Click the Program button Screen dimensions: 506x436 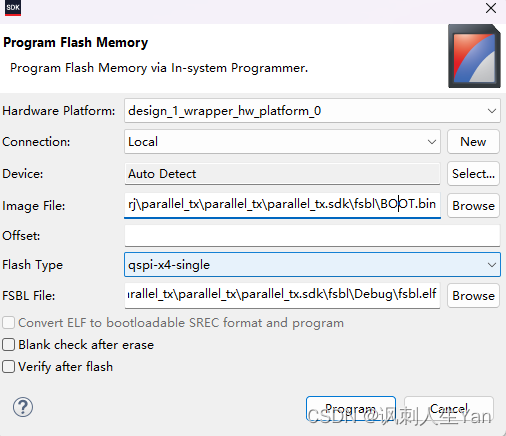click(x=351, y=409)
